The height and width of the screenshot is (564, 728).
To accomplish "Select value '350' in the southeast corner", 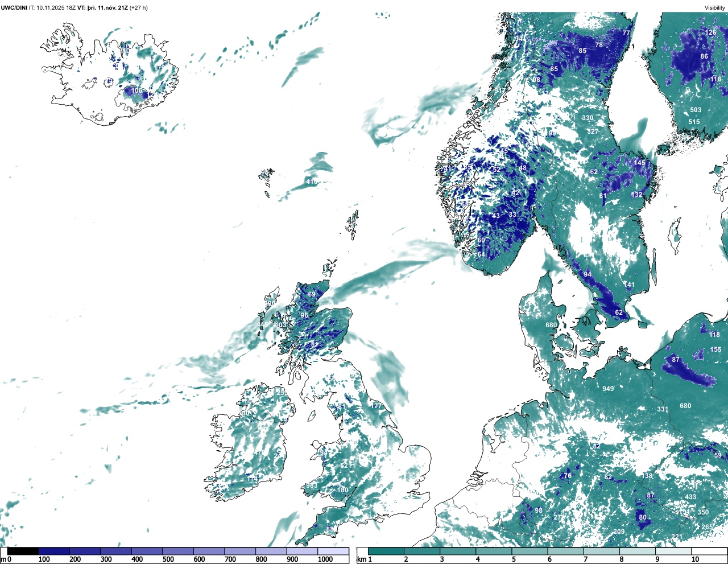I will pyautogui.click(x=703, y=512).
